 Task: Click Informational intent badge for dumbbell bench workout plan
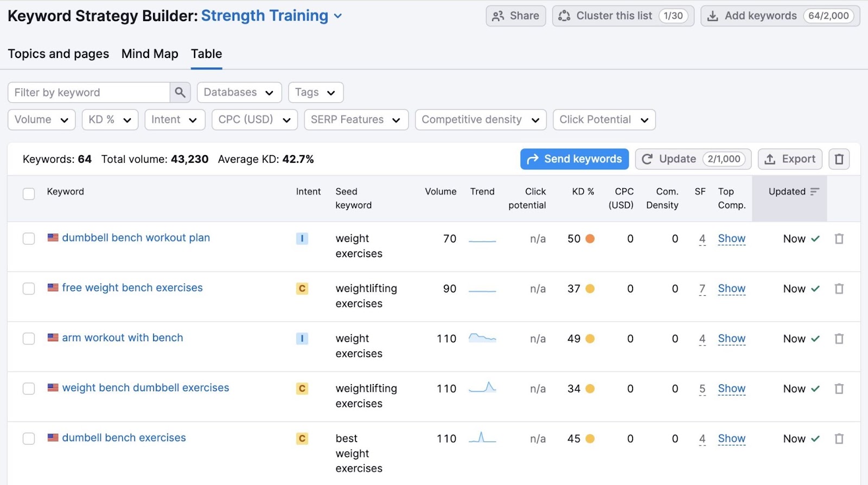(302, 239)
